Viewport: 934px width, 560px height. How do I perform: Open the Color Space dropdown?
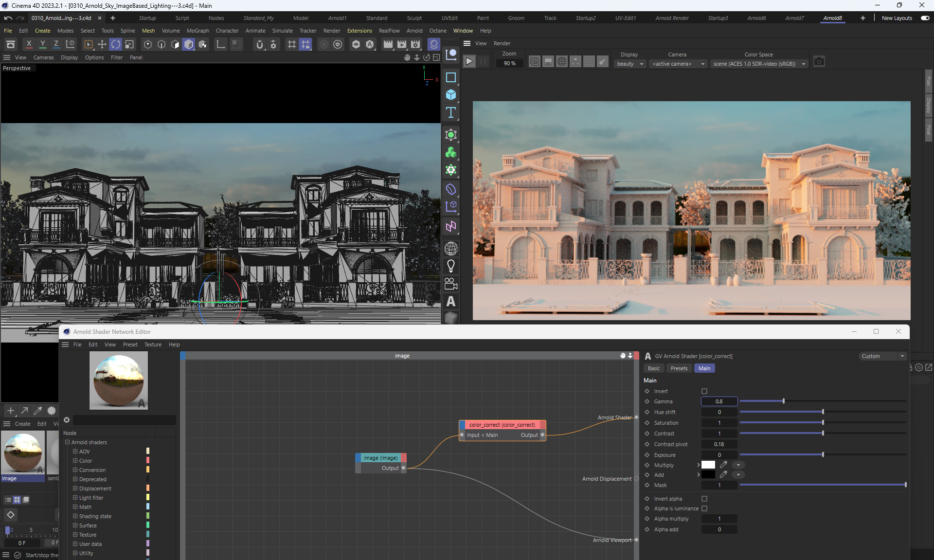point(759,64)
